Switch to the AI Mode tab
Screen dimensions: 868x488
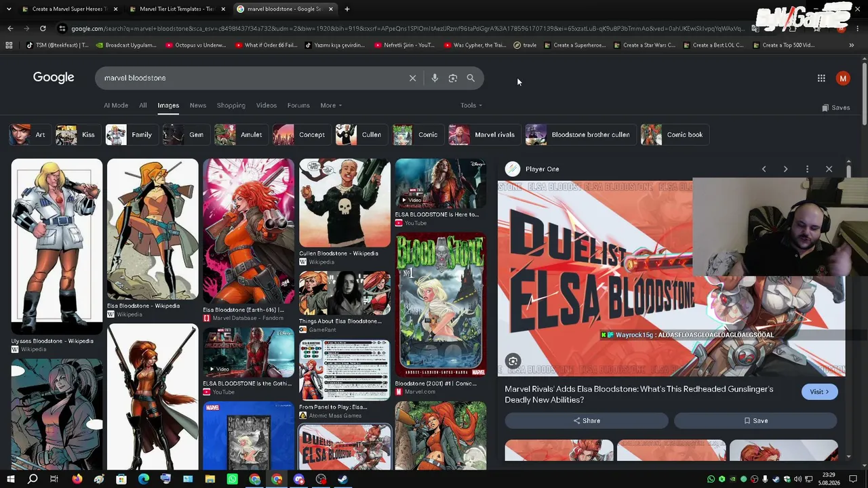(116, 105)
